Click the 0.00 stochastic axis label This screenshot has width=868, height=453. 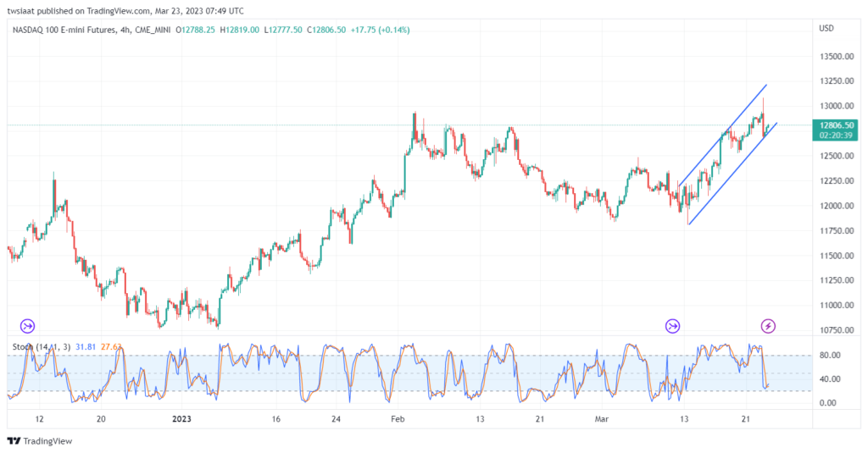(827, 403)
